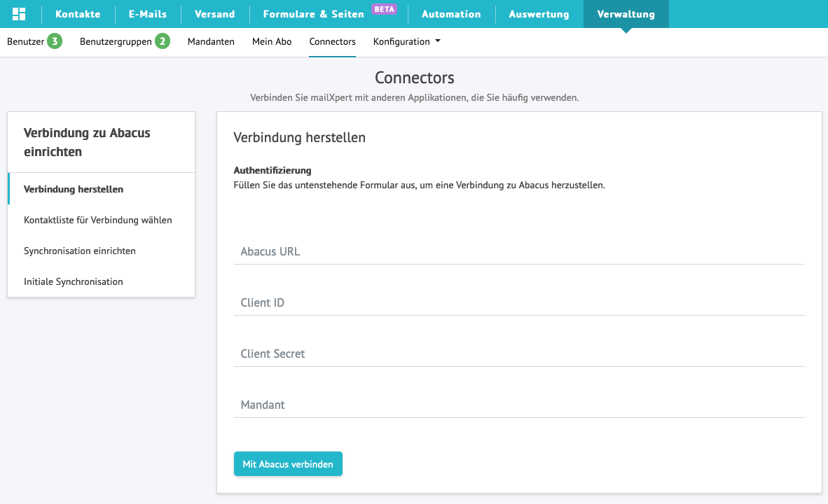The height and width of the screenshot is (504, 828).
Task: Click the Mandant input field
Action: tap(519, 405)
